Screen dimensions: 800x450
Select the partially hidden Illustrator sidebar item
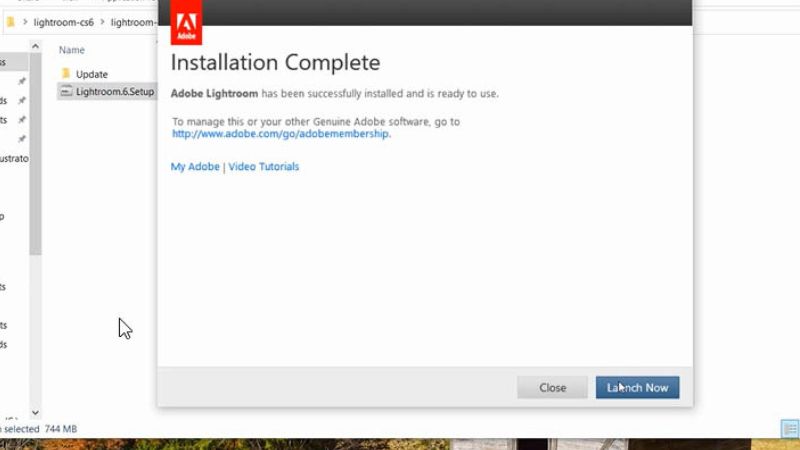point(14,158)
